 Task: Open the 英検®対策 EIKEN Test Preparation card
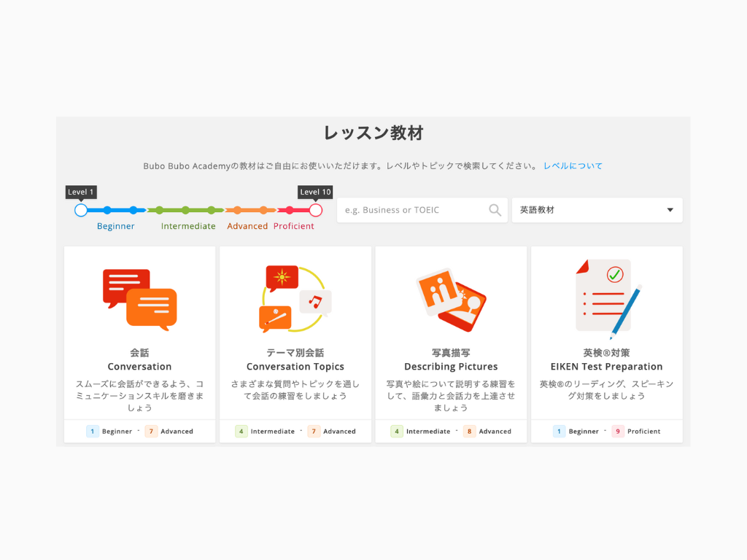[x=606, y=343]
